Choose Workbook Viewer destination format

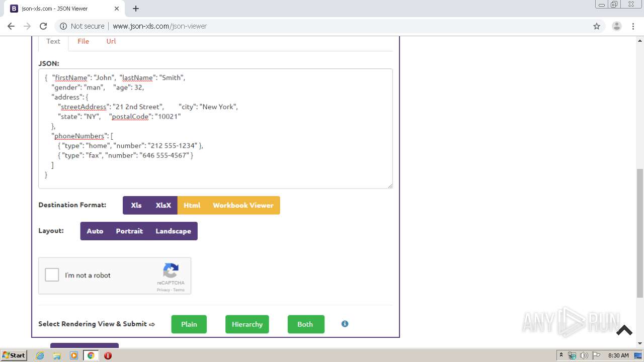(243, 205)
